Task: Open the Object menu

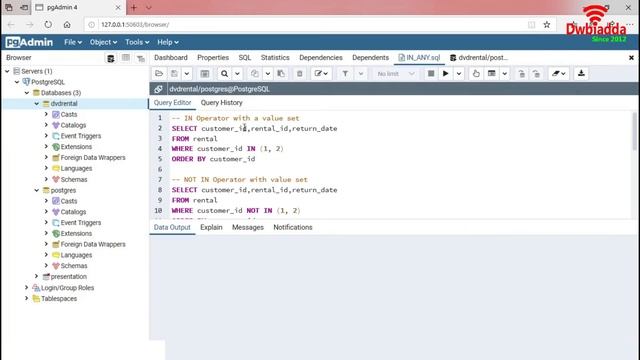Action: (x=103, y=42)
